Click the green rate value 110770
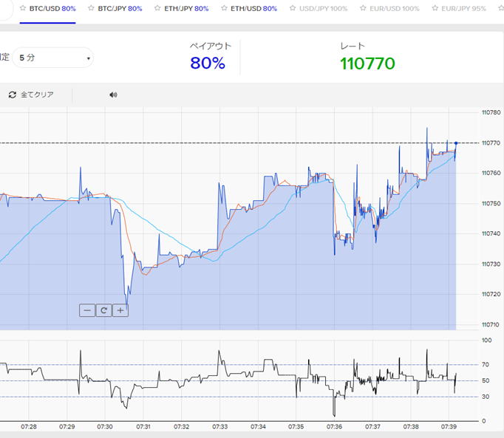This screenshot has width=504, height=438. [367, 64]
